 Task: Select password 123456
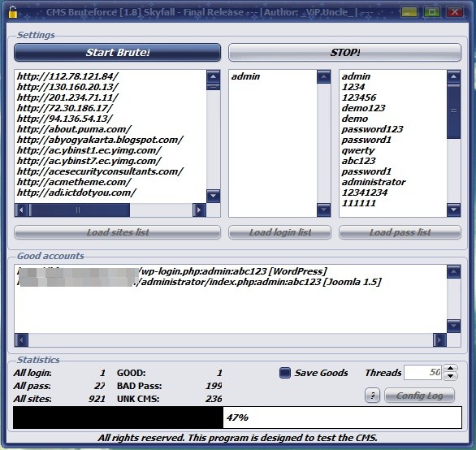coord(359,97)
